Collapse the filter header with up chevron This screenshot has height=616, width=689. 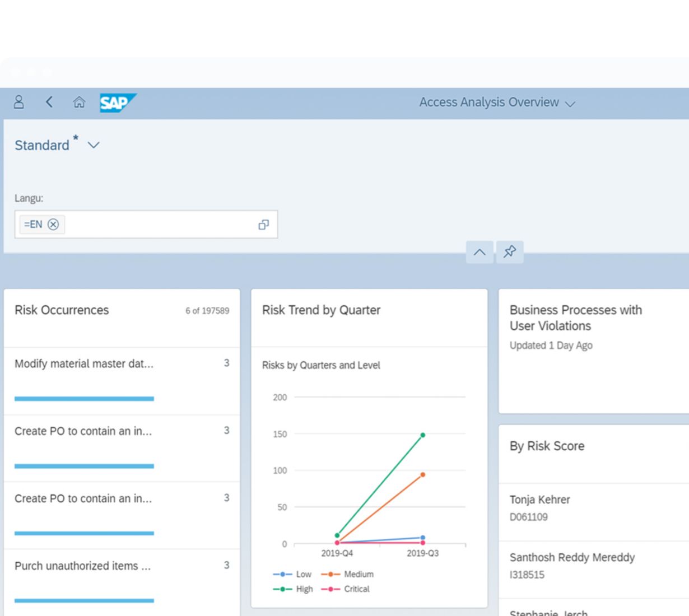click(x=479, y=252)
